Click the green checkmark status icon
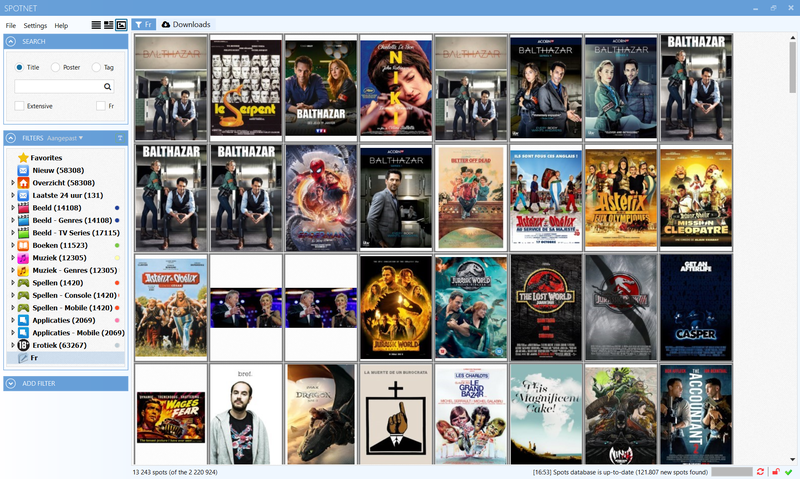This screenshot has height=479, width=800. tap(789, 472)
